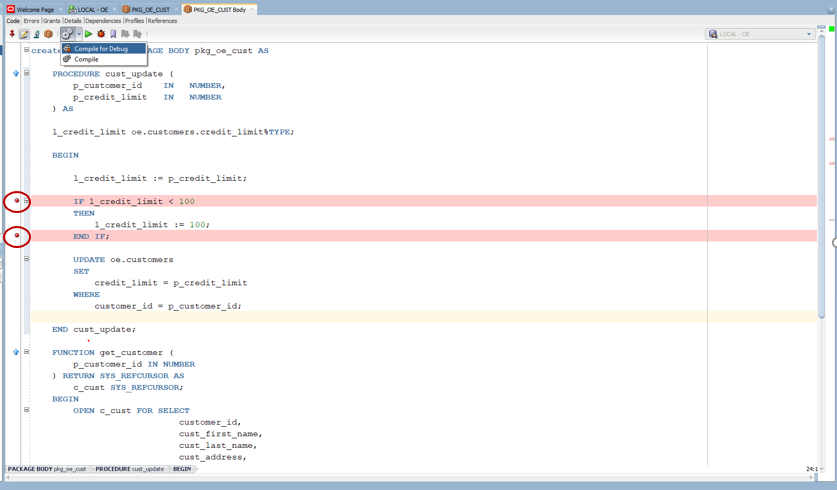The height and width of the screenshot is (490, 837).
Task: Click the first grayed flag icon after bookmark
Action: [125, 34]
